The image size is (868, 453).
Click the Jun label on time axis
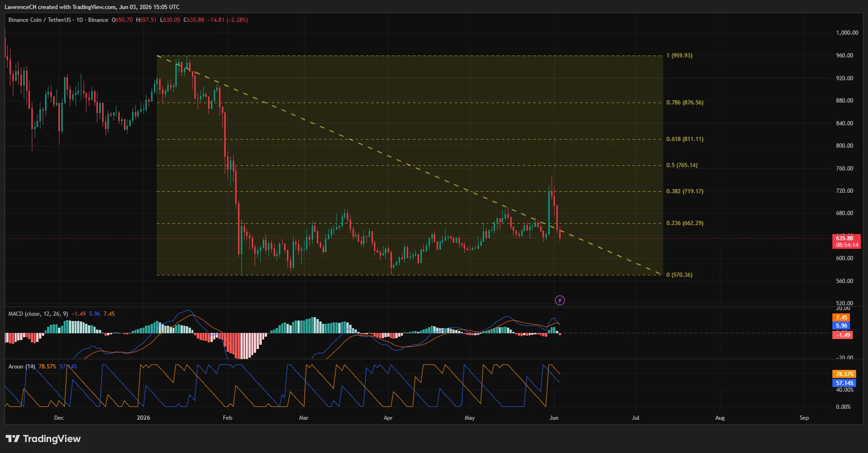(x=554, y=418)
